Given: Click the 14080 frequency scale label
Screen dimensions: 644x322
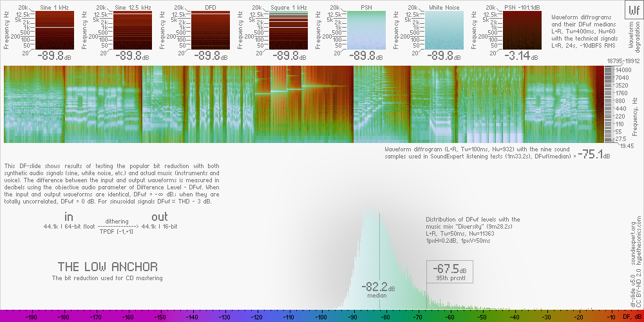Looking at the screenshot, I should point(622,70).
